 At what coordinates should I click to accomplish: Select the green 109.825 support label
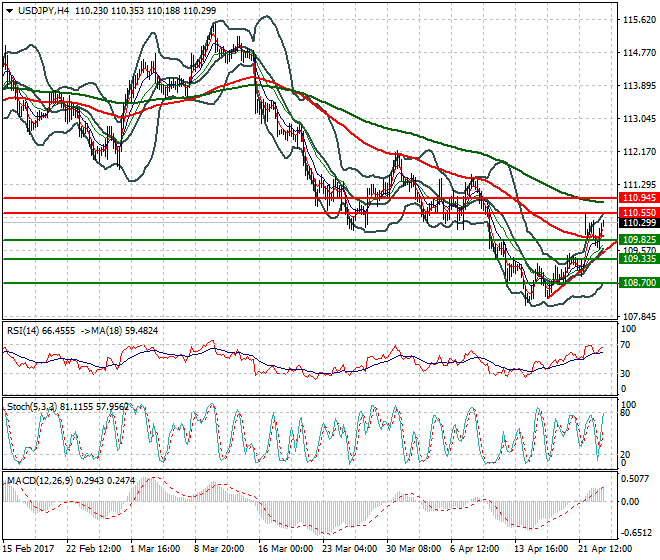pos(637,240)
